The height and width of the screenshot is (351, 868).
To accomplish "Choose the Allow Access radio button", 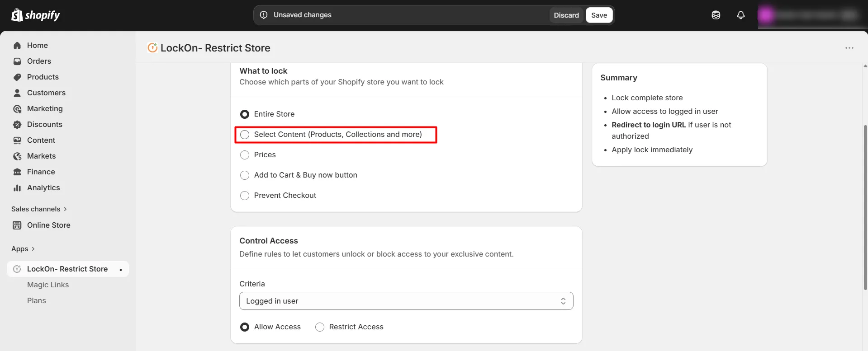I will [245, 327].
